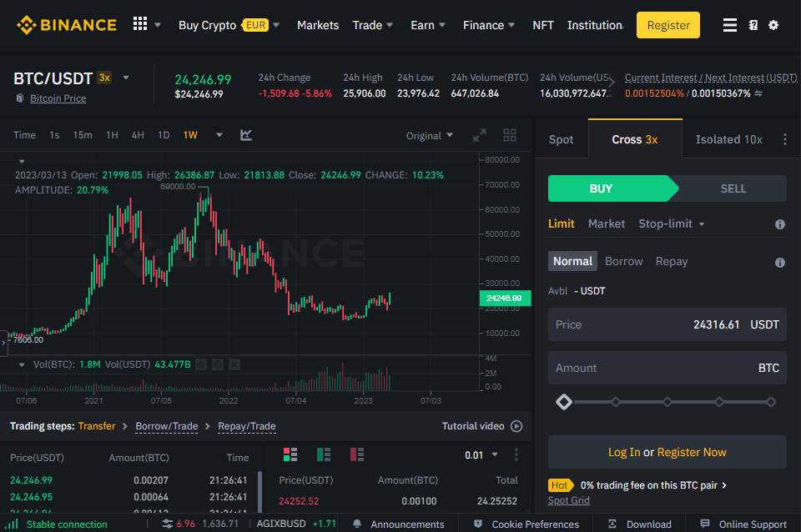
Task: Expand the chart to fullscreen
Action: click(479, 135)
